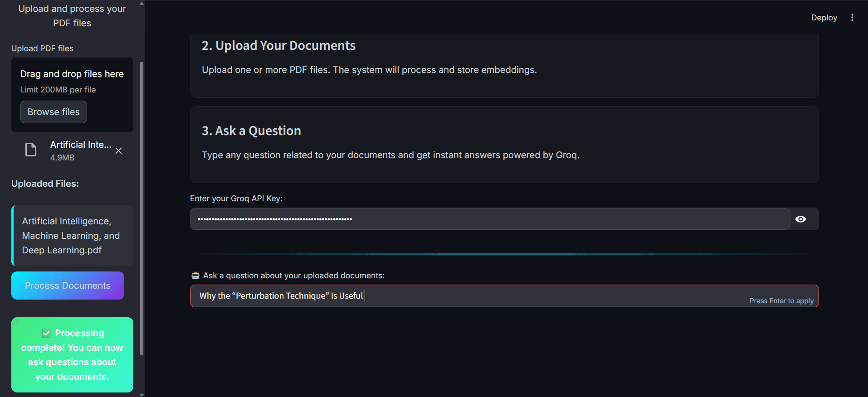Click Browse files button
Screen dimensions: 868x397
(x=54, y=112)
